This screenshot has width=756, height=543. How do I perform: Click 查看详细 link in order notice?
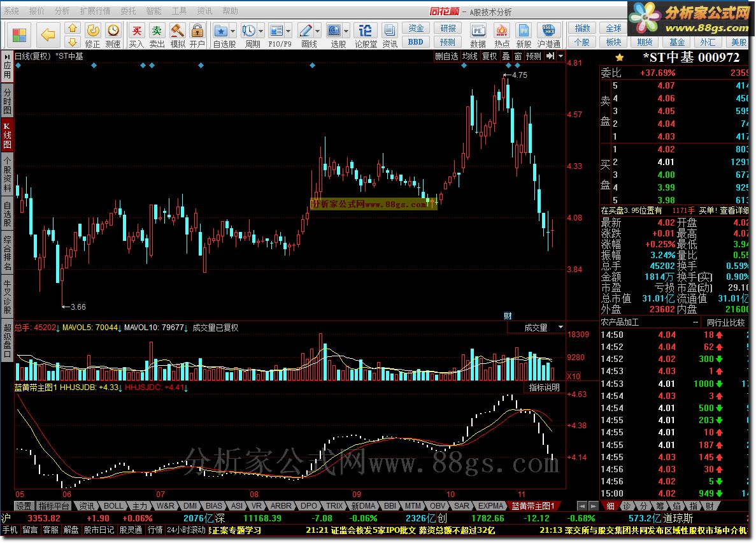[734, 210]
